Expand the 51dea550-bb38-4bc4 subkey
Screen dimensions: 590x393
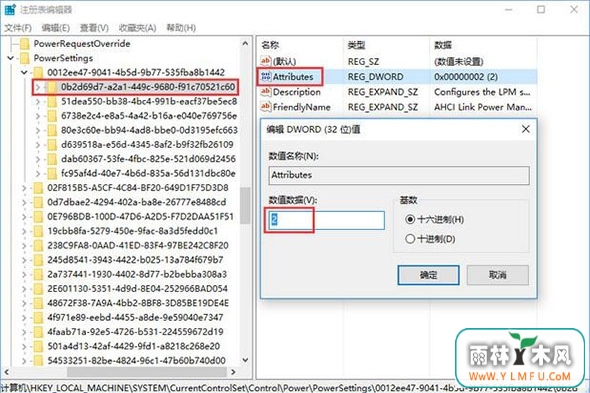tap(38, 102)
